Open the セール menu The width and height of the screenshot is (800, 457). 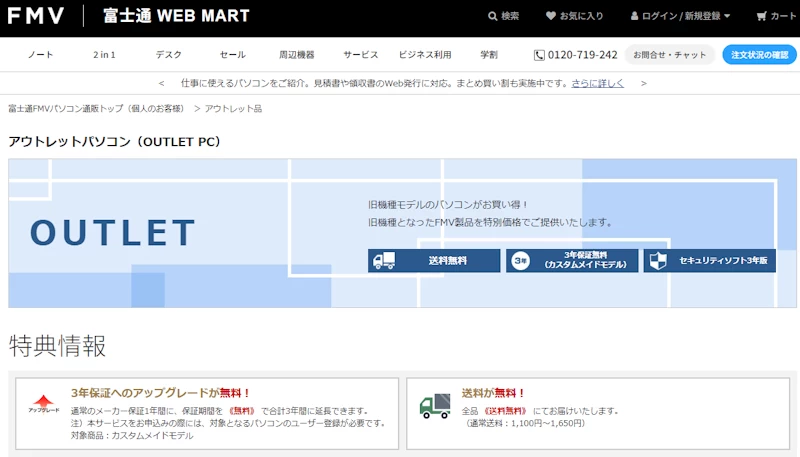[233, 55]
